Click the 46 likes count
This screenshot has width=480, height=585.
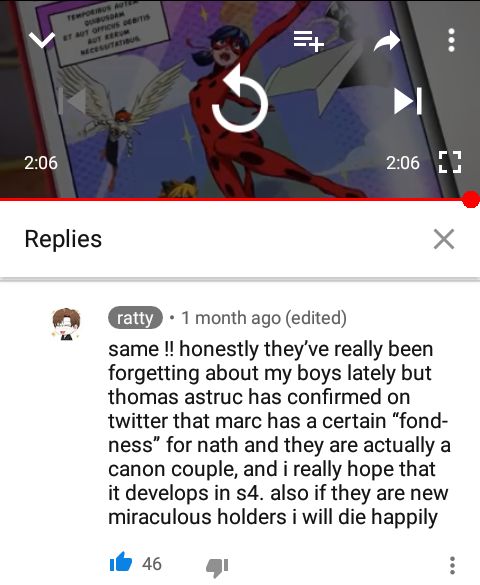[x=151, y=564]
